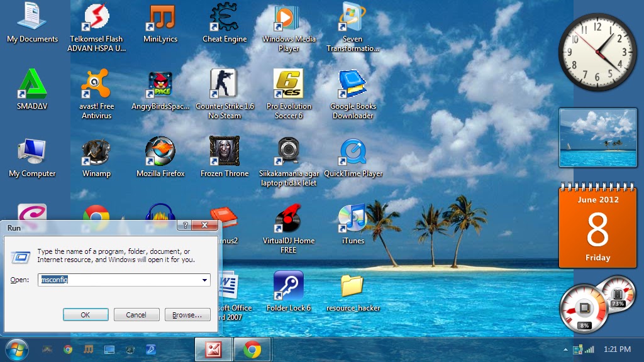644x362 pixels.
Task: Switch to Chrome running taskbar button
Action: click(x=252, y=349)
